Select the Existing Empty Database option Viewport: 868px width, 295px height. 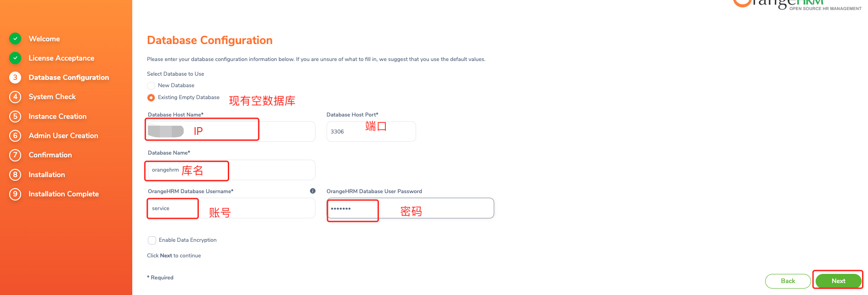coord(151,98)
